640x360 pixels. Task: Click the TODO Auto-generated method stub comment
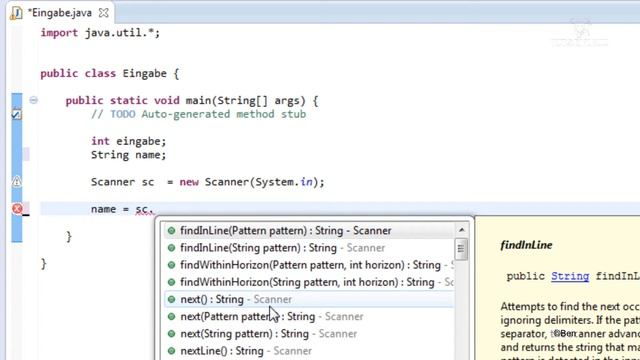(198, 114)
